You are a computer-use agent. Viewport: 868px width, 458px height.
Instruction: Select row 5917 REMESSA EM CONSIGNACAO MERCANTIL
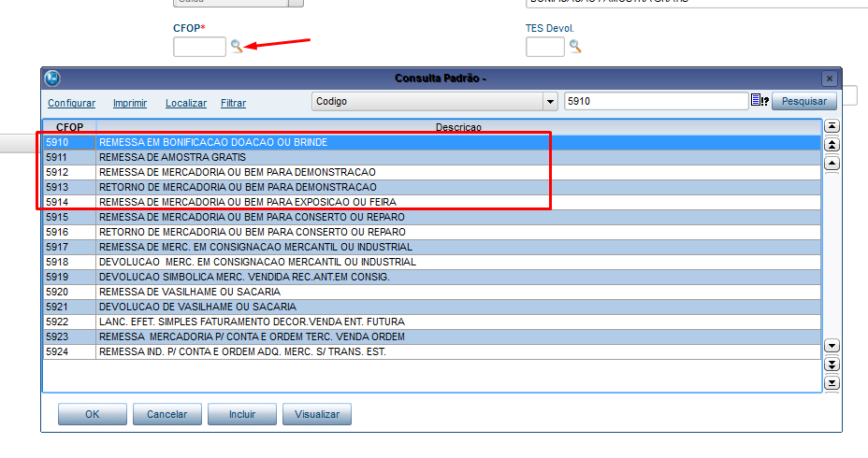[x=432, y=247]
